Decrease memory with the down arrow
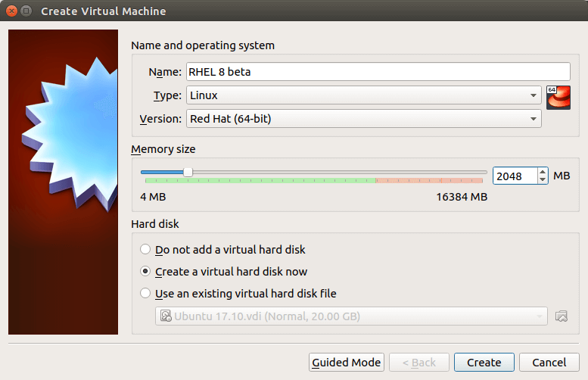This screenshot has height=380, width=588. [x=543, y=180]
